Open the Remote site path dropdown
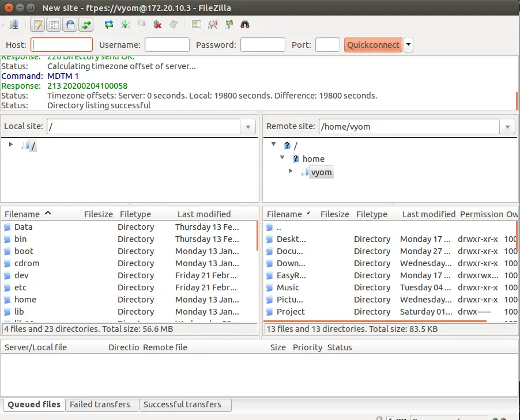Viewport: 520px width, 420px height. click(x=507, y=127)
